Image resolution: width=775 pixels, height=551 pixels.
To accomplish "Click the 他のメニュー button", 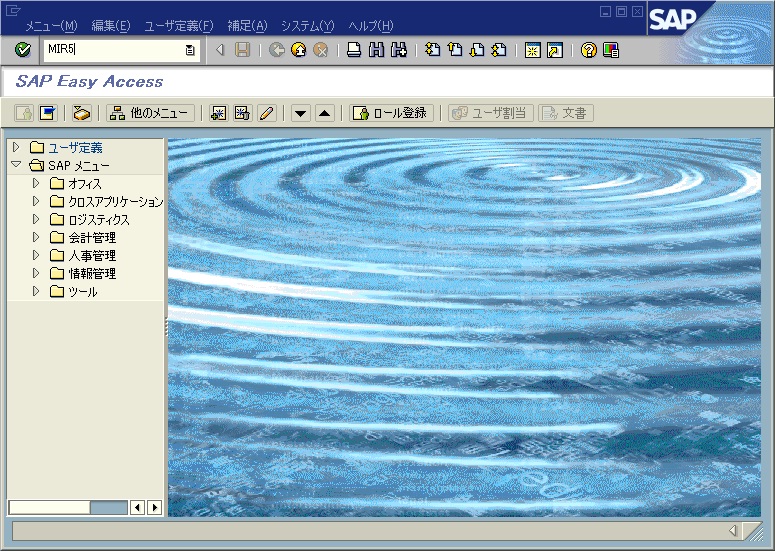I will (x=150, y=113).
